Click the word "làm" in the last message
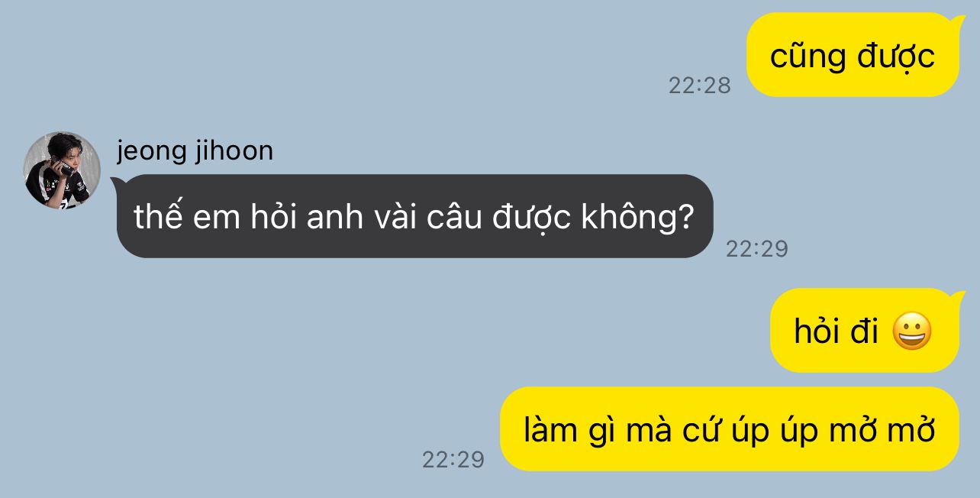The width and height of the screenshot is (980, 498). 550,430
